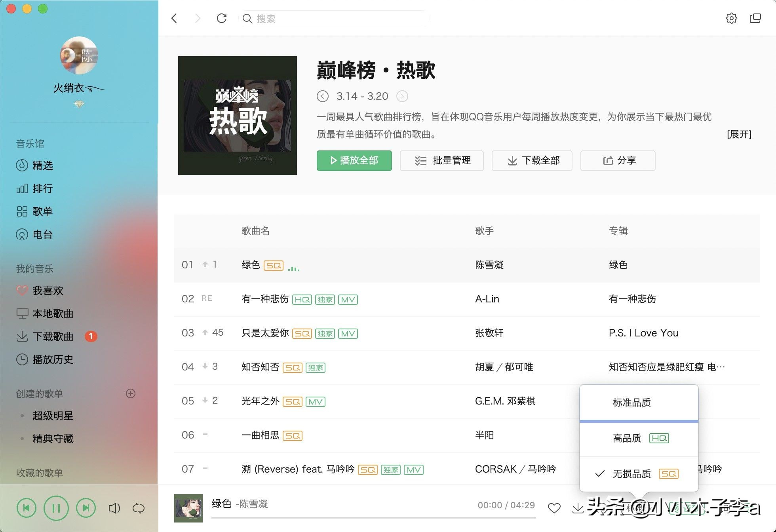View 下载歌曲 downloaded songs

53,337
